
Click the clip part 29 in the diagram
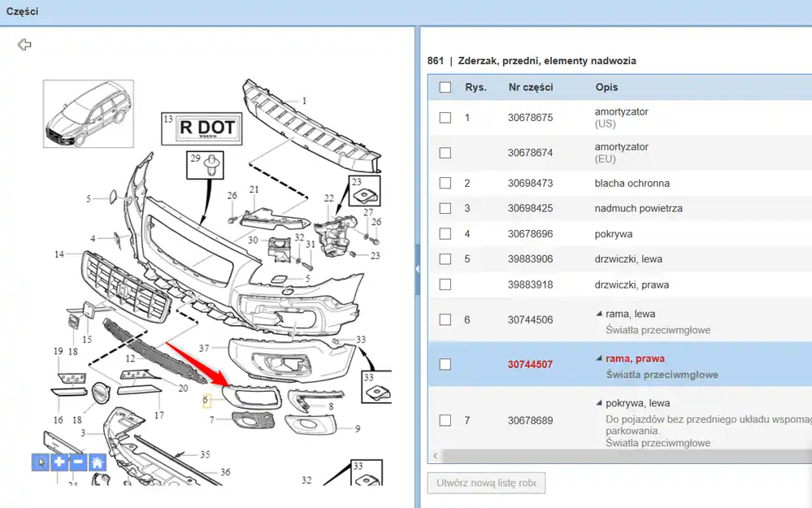click(x=211, y=165)
